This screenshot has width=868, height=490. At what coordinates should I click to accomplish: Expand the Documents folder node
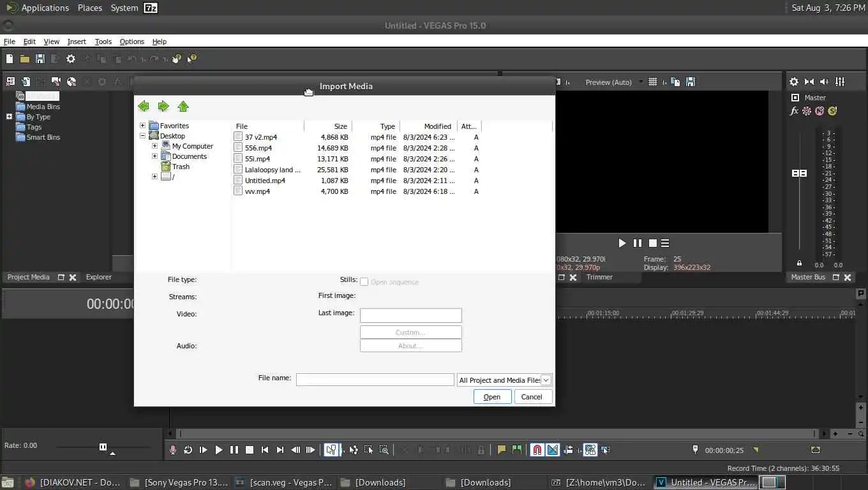(x=154, y=156)
